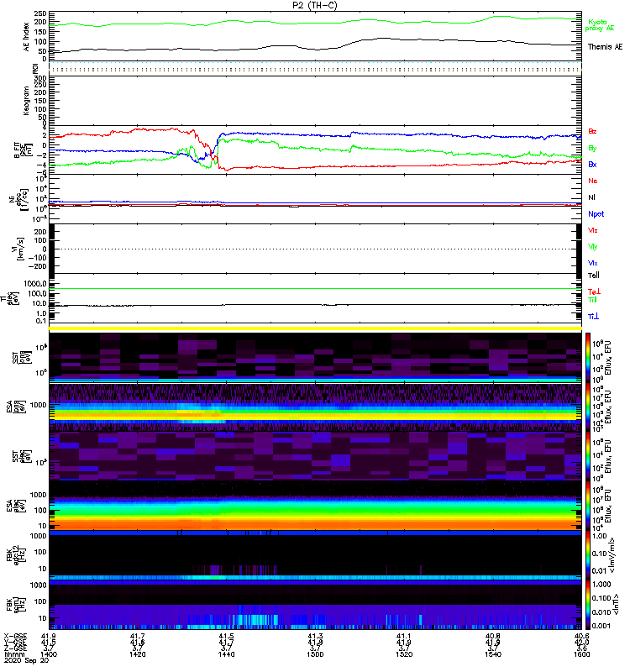
Task: Select the black "Ni" density legend label
Action: coord(591,197)
